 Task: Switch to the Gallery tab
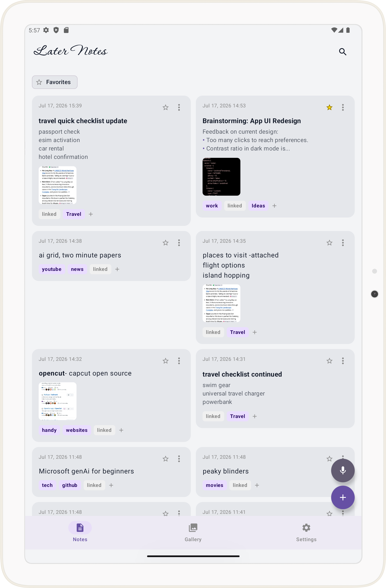[x=193, y=532]
